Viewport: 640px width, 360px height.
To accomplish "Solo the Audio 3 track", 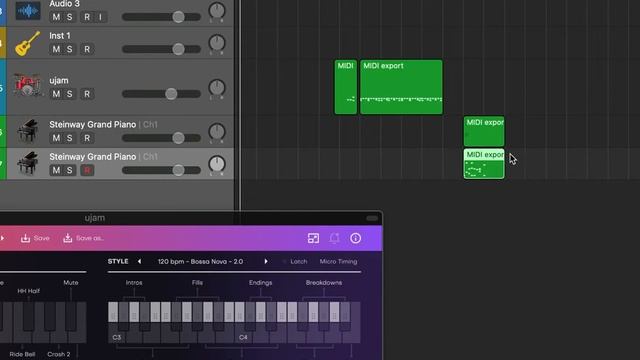I will (69, 17).
